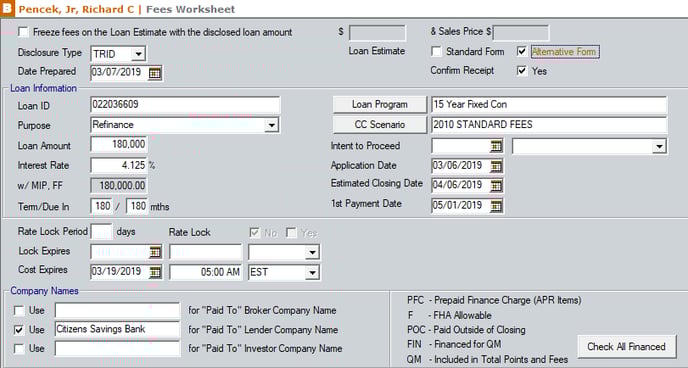
Task: Open the Application Date calendar icon
Action: [496, 166]
